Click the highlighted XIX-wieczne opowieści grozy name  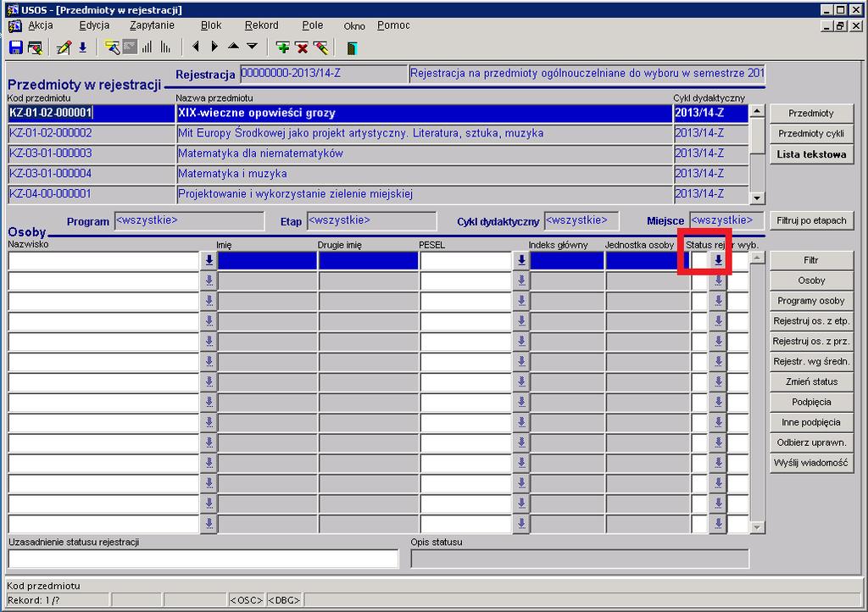(x=424, y=114)
